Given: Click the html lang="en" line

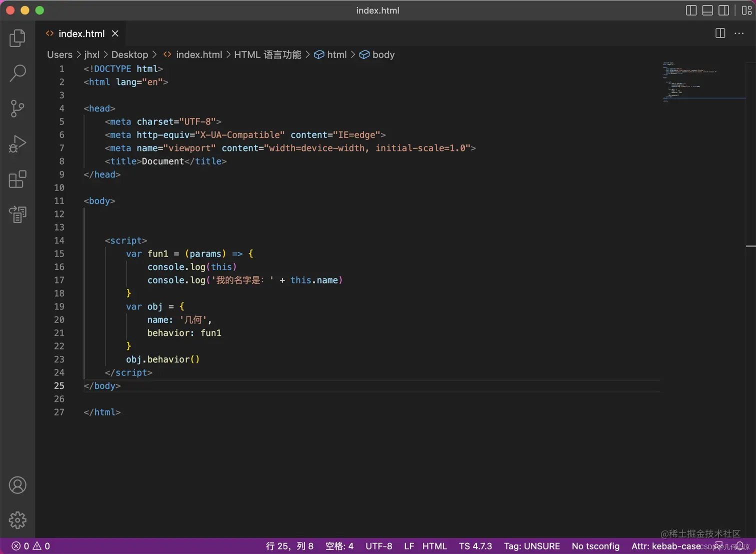Looking at the screenshot, I should coord(126,82).
